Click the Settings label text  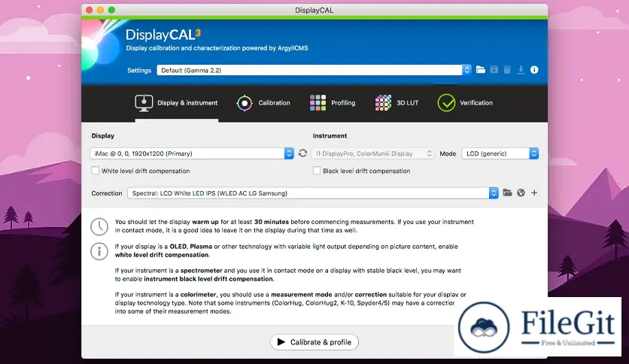pos(139,70)
